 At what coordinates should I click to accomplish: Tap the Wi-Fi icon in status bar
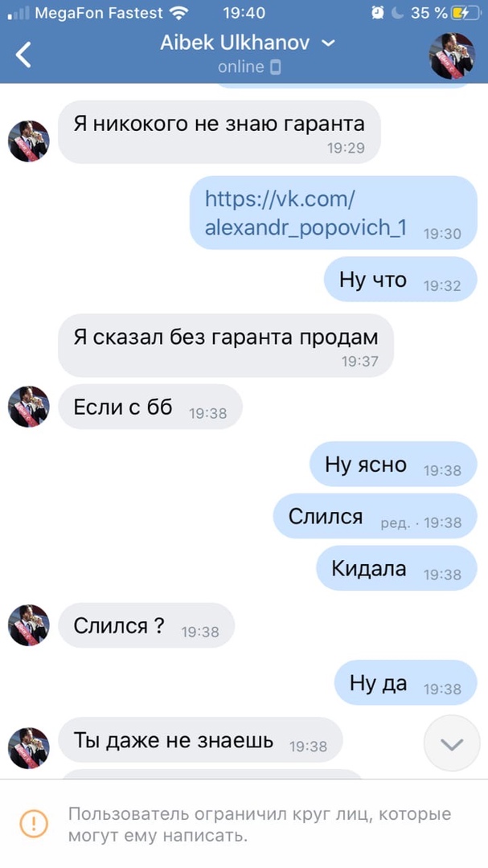179,14
